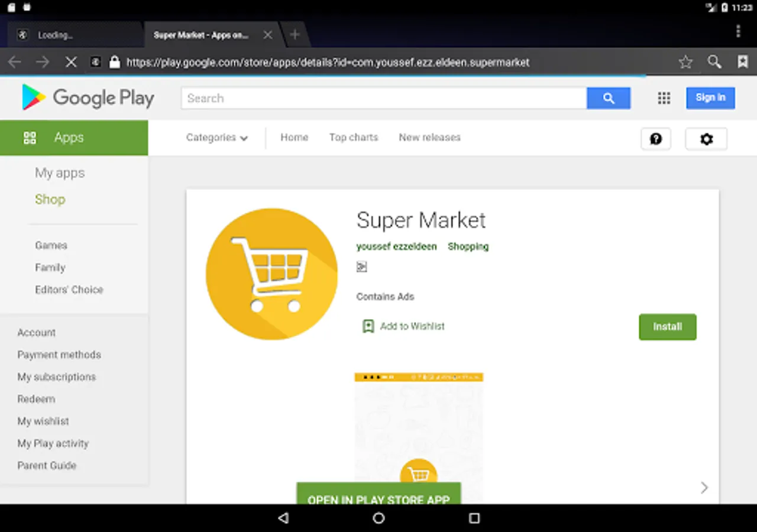Bookmark page with star icon

[x=685, y=62]
